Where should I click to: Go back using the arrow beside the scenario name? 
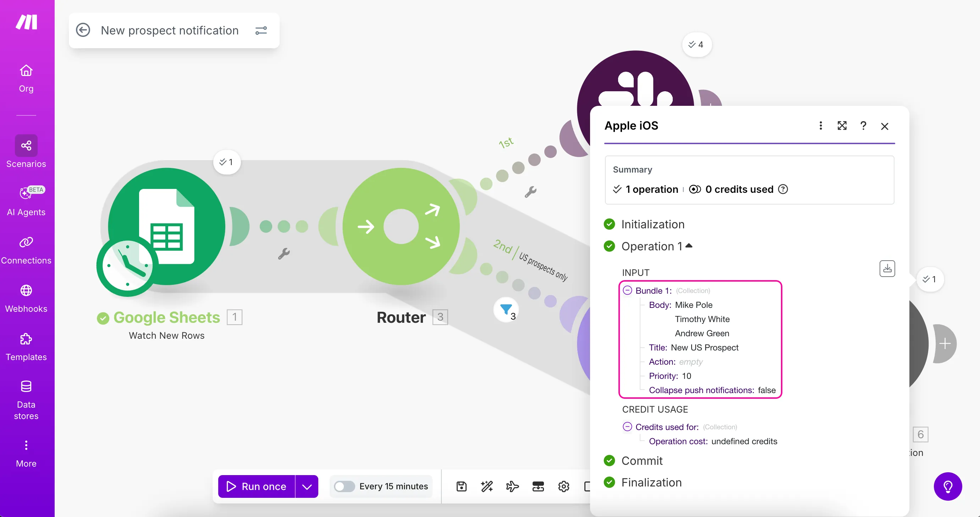pyautogui.click(x=83, y=30)
